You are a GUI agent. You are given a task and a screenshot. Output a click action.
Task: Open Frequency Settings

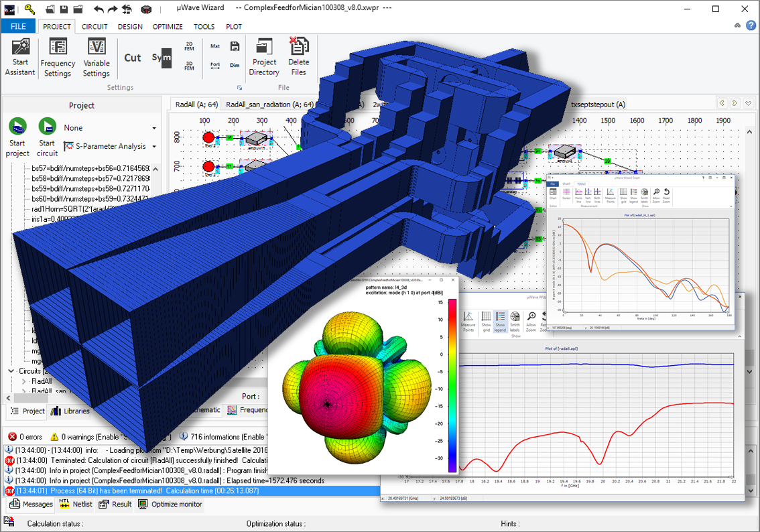point(58,58)
